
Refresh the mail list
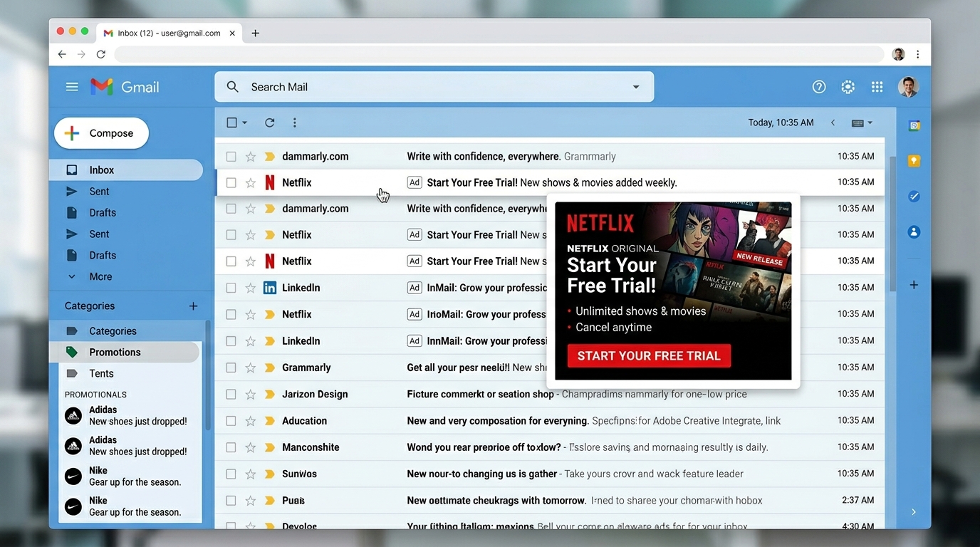tap(269, 123)
